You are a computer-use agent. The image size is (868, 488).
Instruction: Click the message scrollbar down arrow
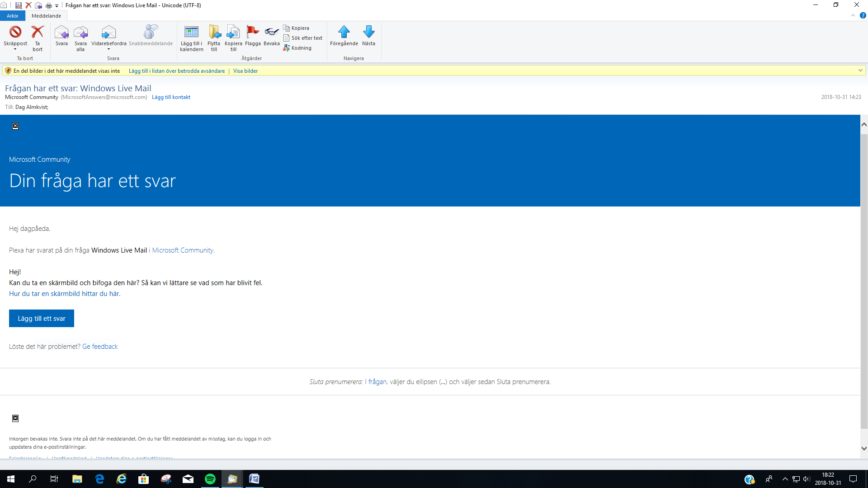point(864,449)
